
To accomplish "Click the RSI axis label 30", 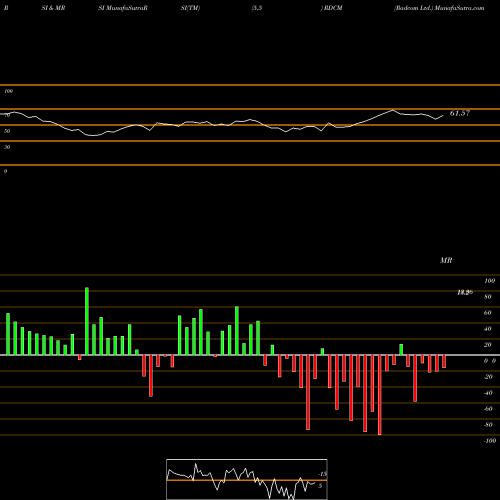I will 7,147.
